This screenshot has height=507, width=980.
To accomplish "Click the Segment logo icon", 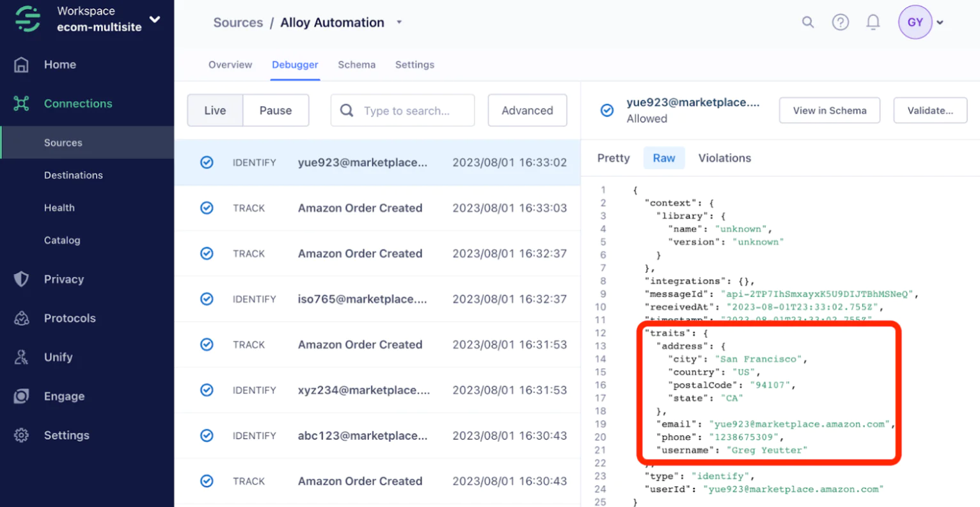I will point(28,19).
